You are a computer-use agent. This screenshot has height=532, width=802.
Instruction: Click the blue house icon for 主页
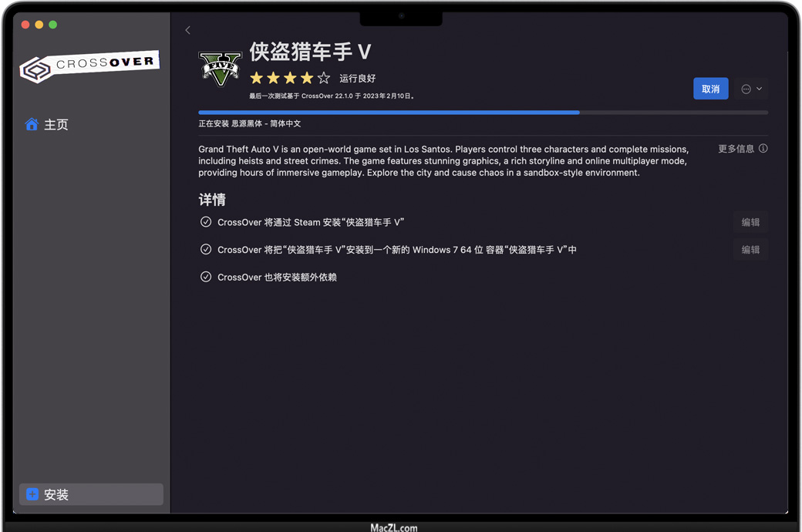[x=32, y=124]
